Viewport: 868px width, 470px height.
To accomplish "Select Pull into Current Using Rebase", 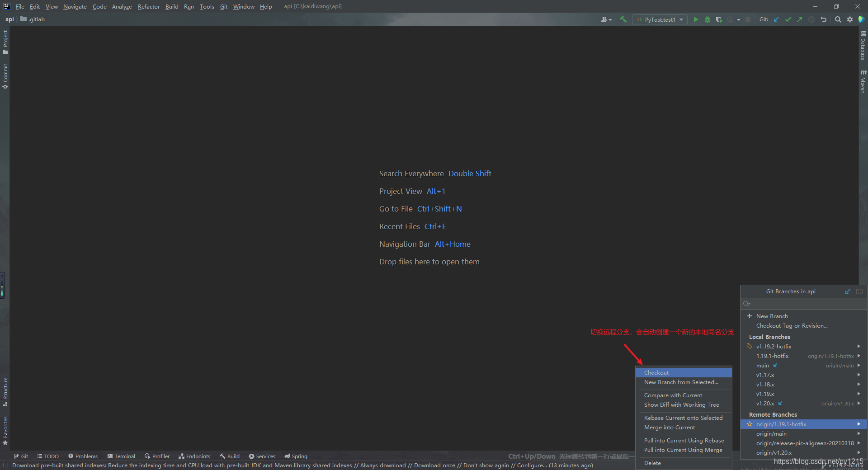I will [x=684, y=440].
